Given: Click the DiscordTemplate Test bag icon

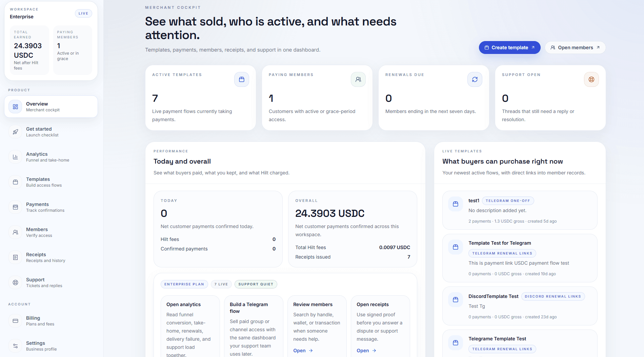Looking at the screenshot, I should 456,300.
